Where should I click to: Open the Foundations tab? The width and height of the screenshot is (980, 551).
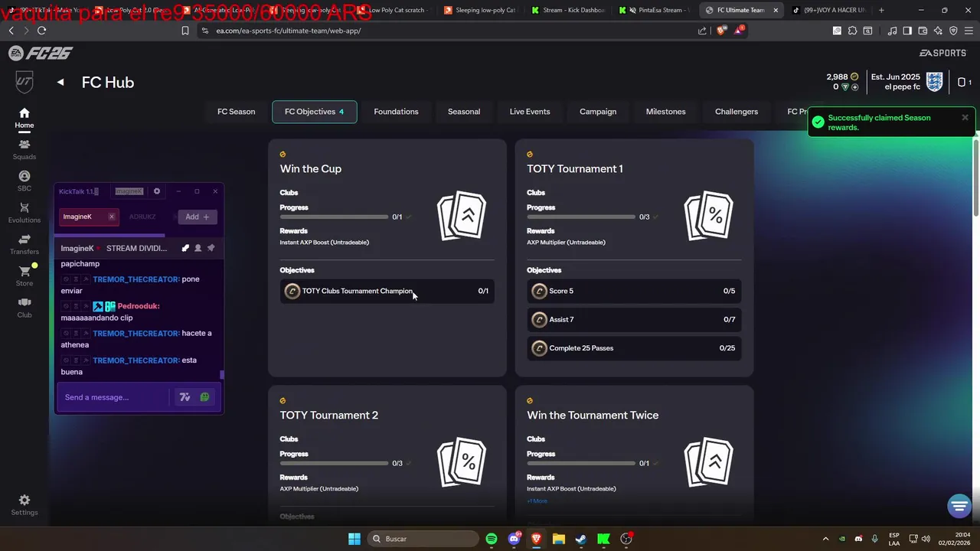coord(396,112)
